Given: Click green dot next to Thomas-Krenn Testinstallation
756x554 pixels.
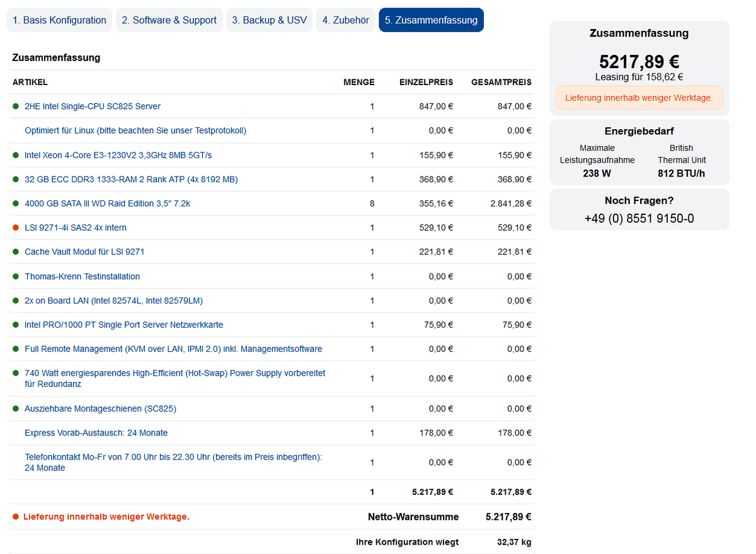Looking at the screenshot, I should tap(16, 277).
